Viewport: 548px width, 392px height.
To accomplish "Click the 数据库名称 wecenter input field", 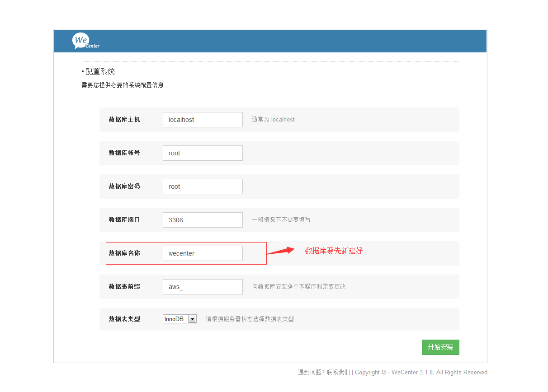I will (x=203, y=253).
